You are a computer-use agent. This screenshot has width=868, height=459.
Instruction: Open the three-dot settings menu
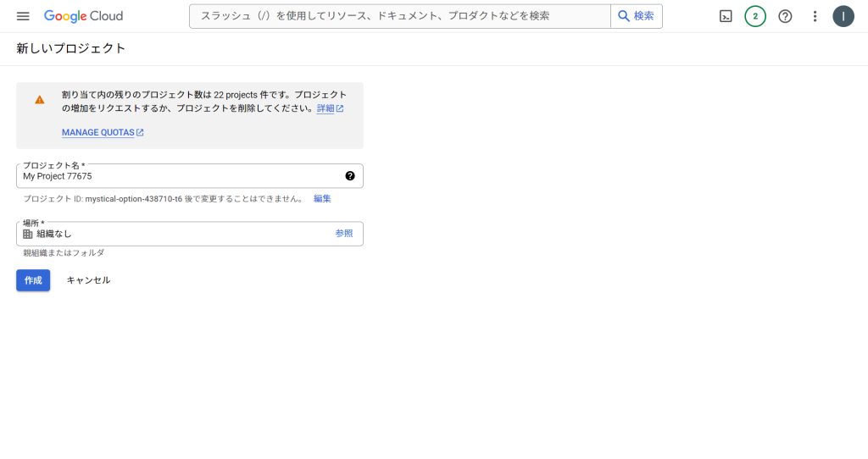(815, 16)
